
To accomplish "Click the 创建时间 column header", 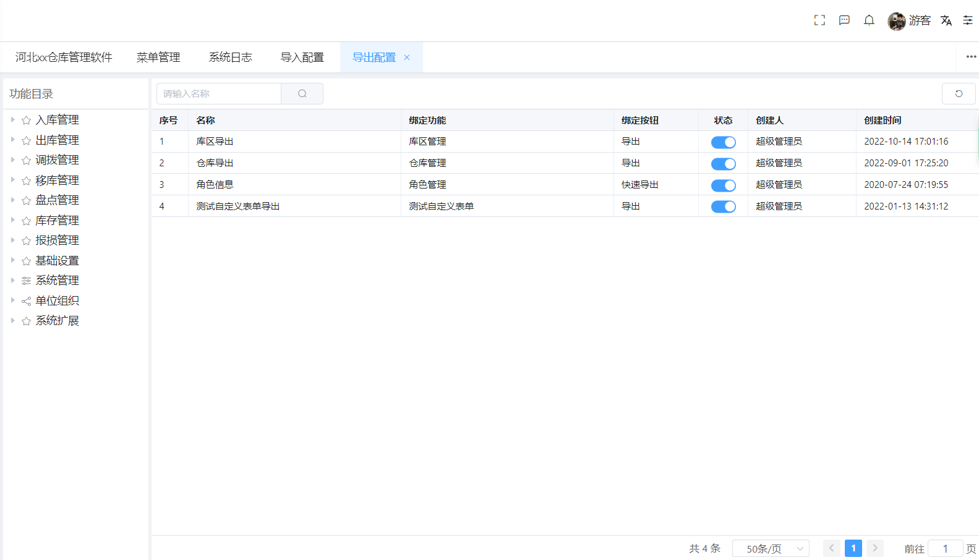I will (883, 121).
